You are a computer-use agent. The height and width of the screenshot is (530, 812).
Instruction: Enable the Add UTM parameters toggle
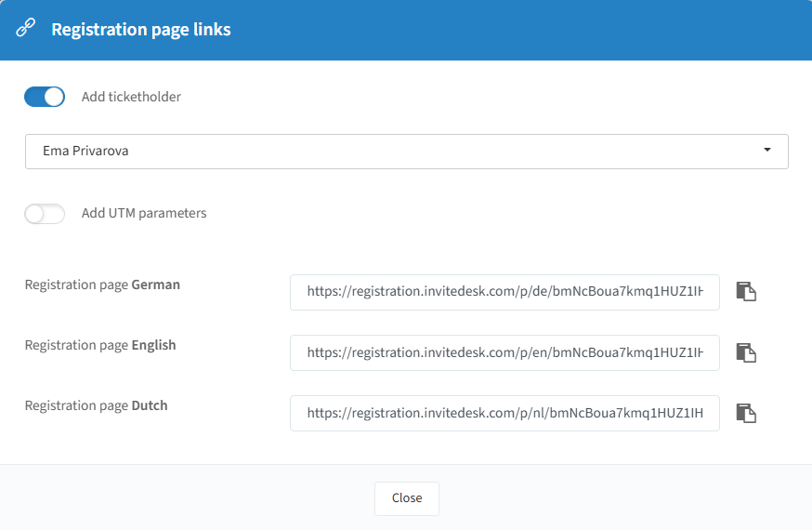pyautogui.click(x=45, y=214)
